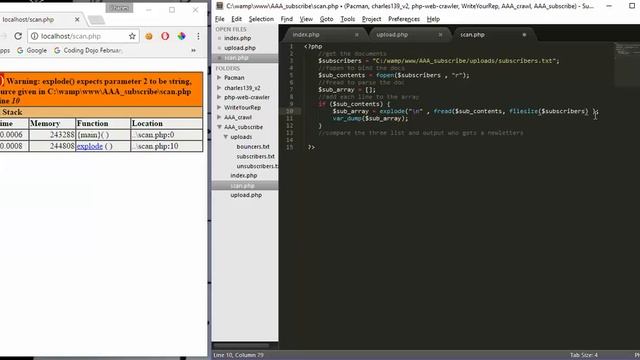The width and height of the screenshot is (640, 360).
Task: Close the upload.php editor tab
Action: pos(440,35)
